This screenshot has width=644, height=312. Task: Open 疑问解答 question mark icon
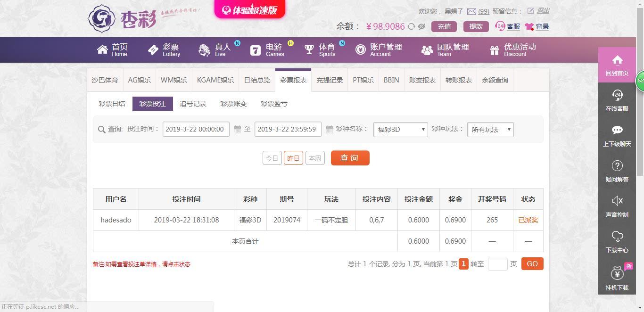[617, 165]
